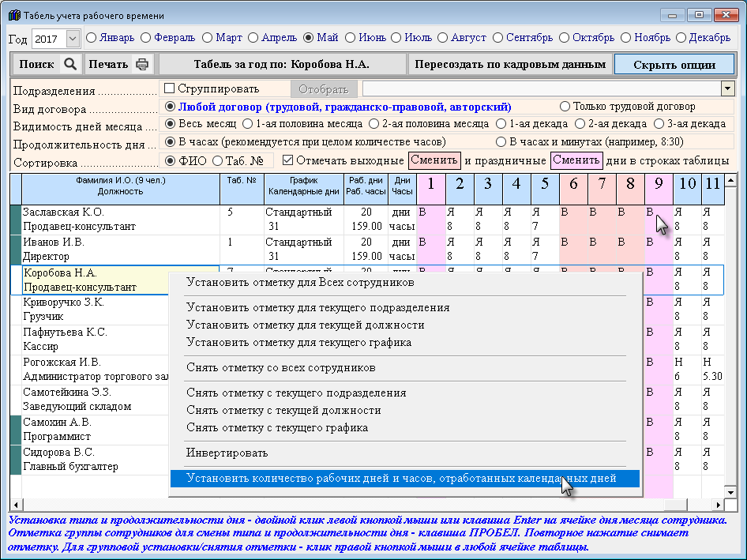The image size is (747, 560).
Task: Click vertical scrollbar up arrow
Action: click(x=730, y=180)
